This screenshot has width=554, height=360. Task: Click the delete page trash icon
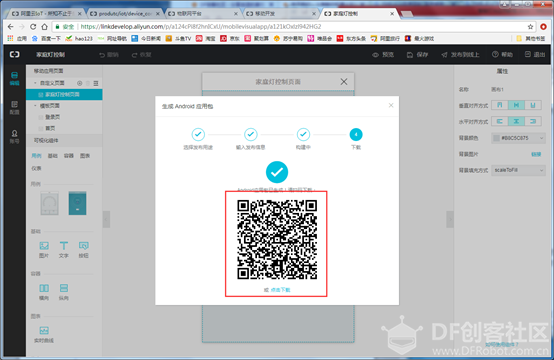(88, 83)
